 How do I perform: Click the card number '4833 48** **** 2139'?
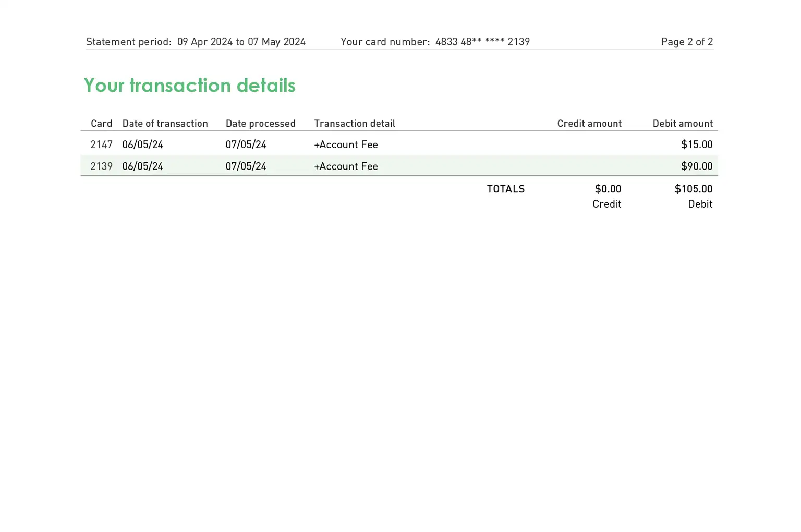[482, 42]
